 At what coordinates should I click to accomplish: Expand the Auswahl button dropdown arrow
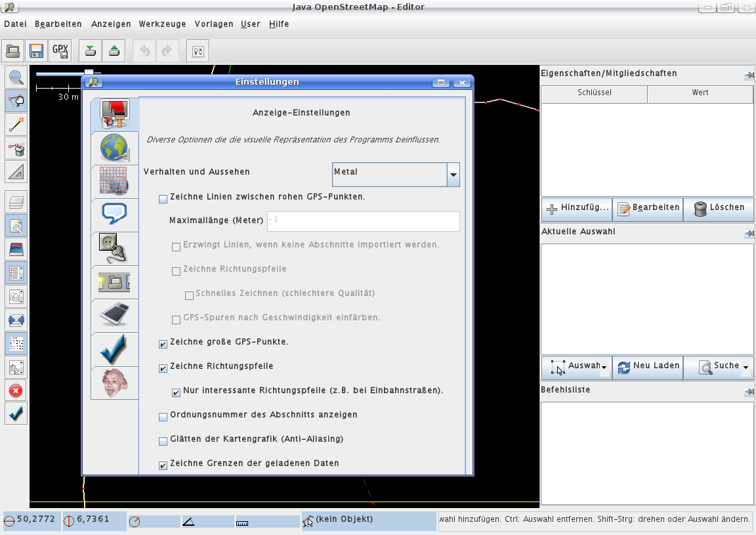pos(604,368)
